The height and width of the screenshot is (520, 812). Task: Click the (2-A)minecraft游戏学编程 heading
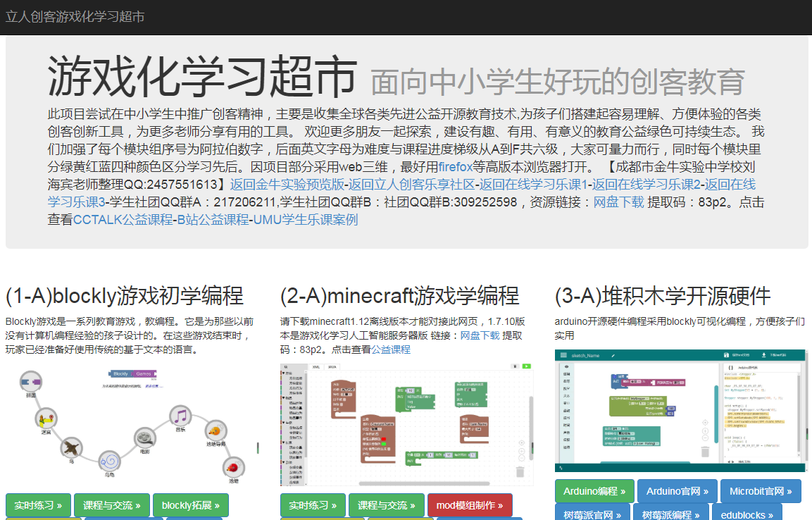399,296
